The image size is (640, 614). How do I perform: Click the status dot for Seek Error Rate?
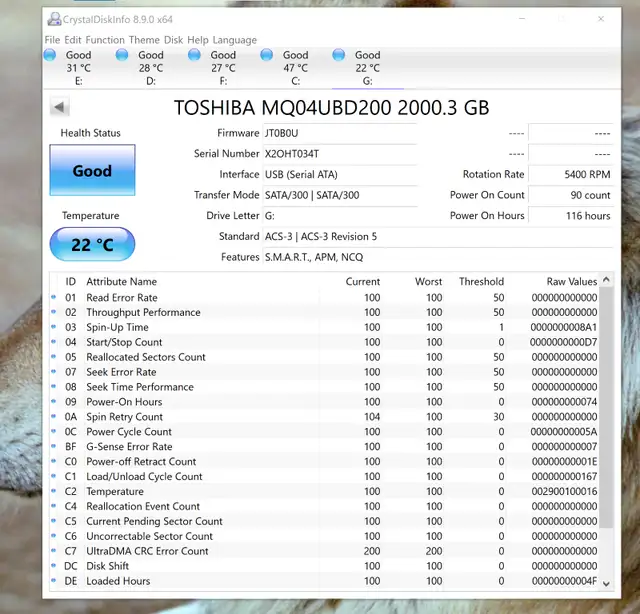coord(53,372)
